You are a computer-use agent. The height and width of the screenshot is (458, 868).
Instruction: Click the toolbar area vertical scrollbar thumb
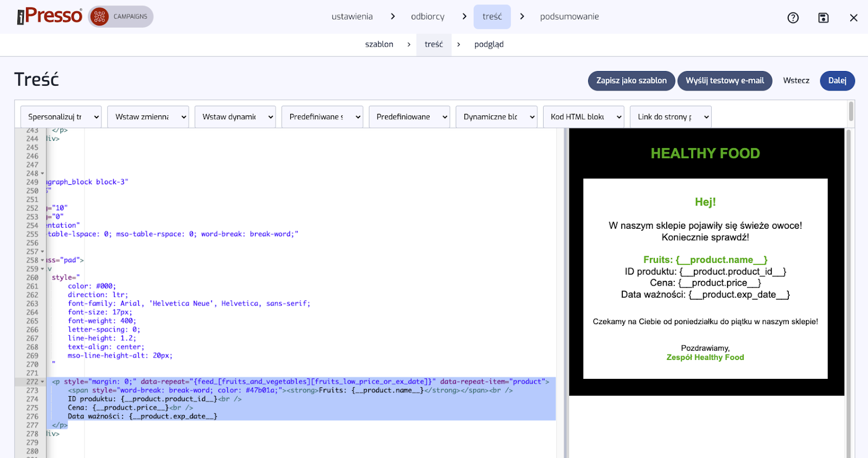point(851,112)
